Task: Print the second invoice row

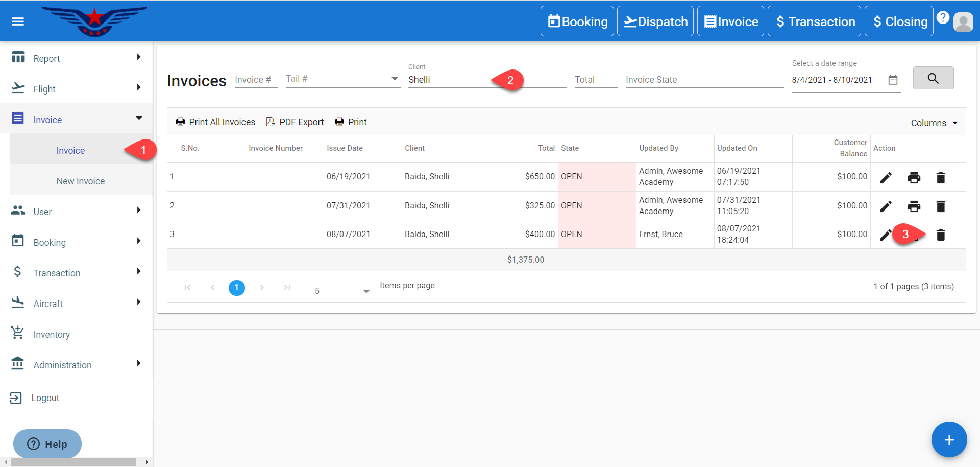Action: click(914, 206)
